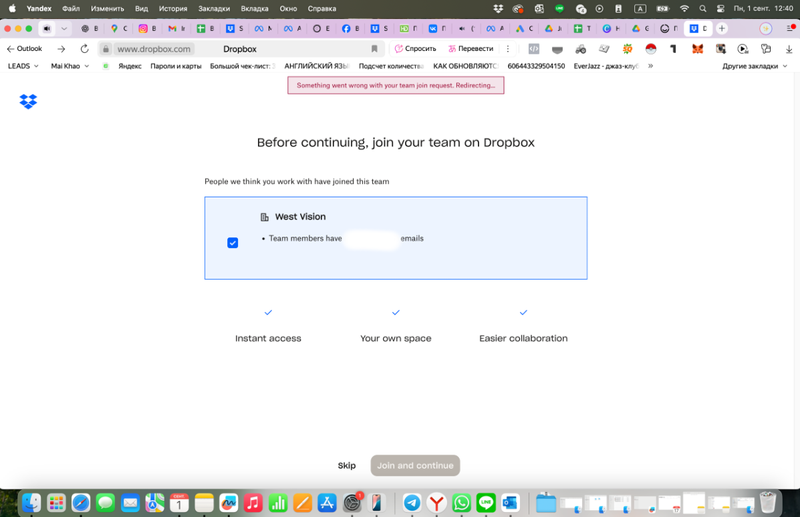
Task: Click the www.dropbox.com address field
Action: pos(154,49)
